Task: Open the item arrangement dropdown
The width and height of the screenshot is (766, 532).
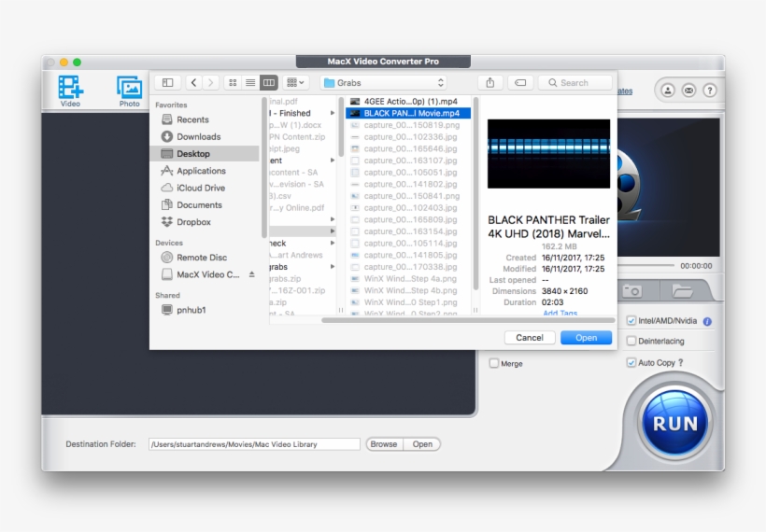Action: pyautogui.click(x=295, y=82)
